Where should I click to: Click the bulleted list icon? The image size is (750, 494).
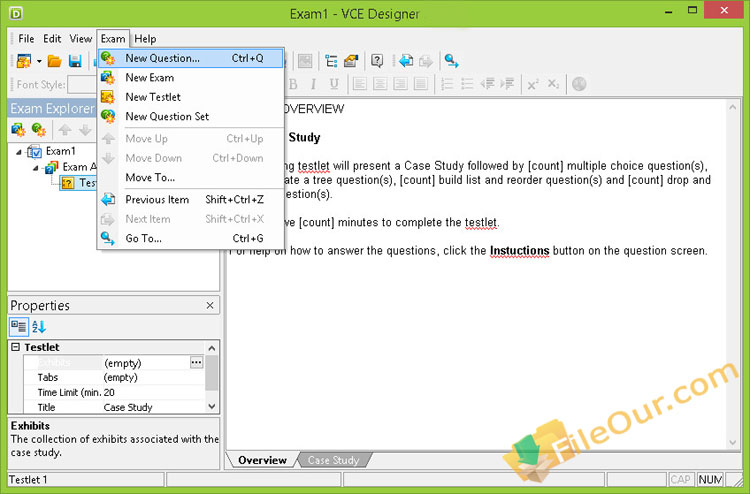coord(467,84)
